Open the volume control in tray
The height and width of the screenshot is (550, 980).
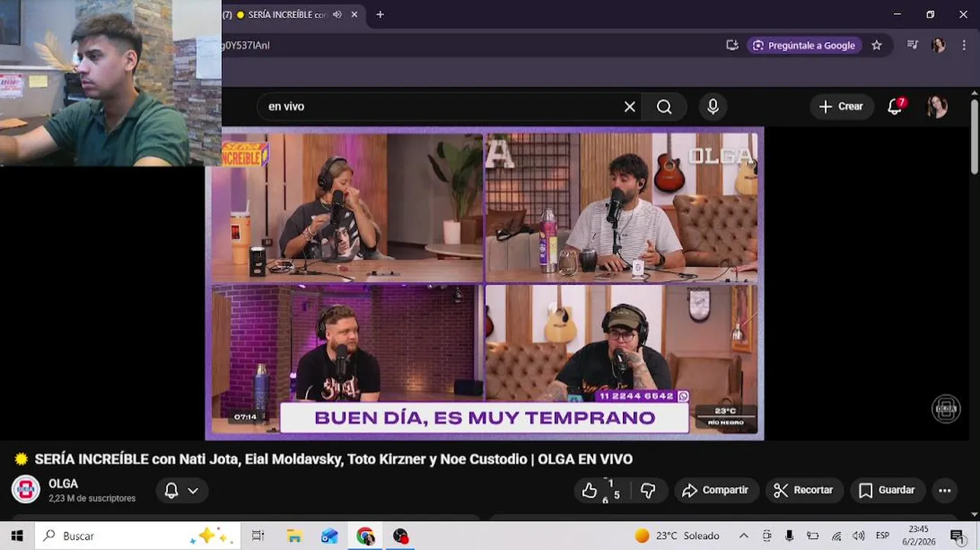(x=859, y=535)
